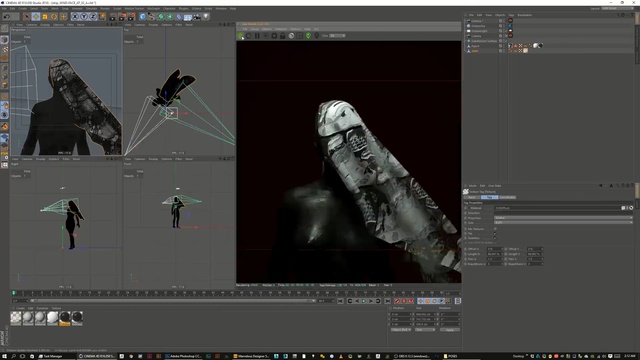The height and width of the screenshot is (360, 640).
Task: Toggle X axis lock icon
Action: tap(75, 17)
